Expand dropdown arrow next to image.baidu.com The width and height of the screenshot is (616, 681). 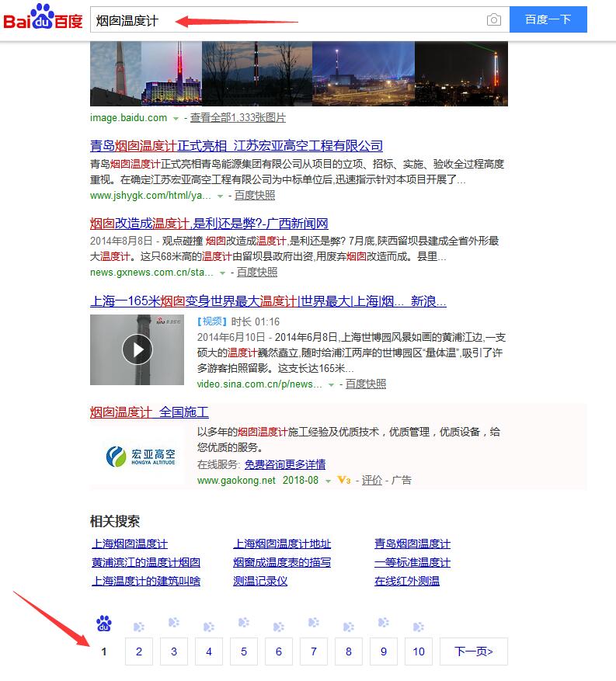pos(176,119)
